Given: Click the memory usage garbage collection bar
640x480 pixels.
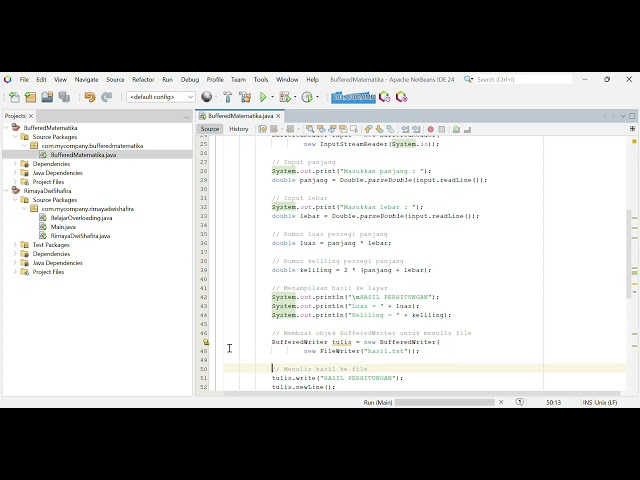Looking at the screenshot, I should pos(353,97).
